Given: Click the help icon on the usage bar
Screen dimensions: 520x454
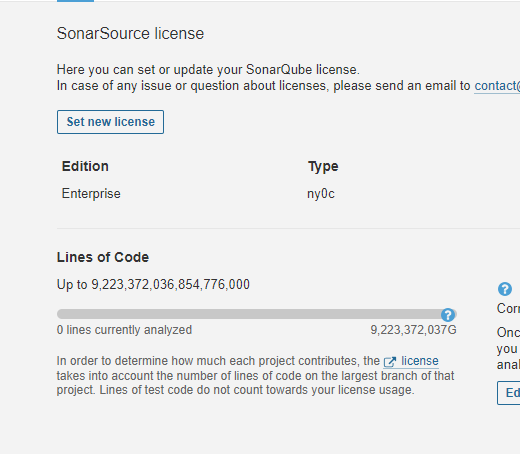Looking at the screenshot, I should click(x=448, y=315).
